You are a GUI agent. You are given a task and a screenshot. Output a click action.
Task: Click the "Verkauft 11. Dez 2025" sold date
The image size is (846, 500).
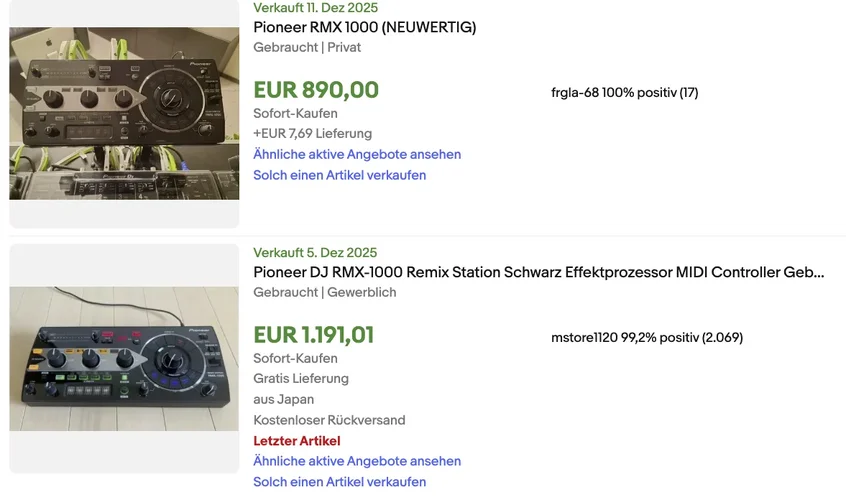pos(315,7)
